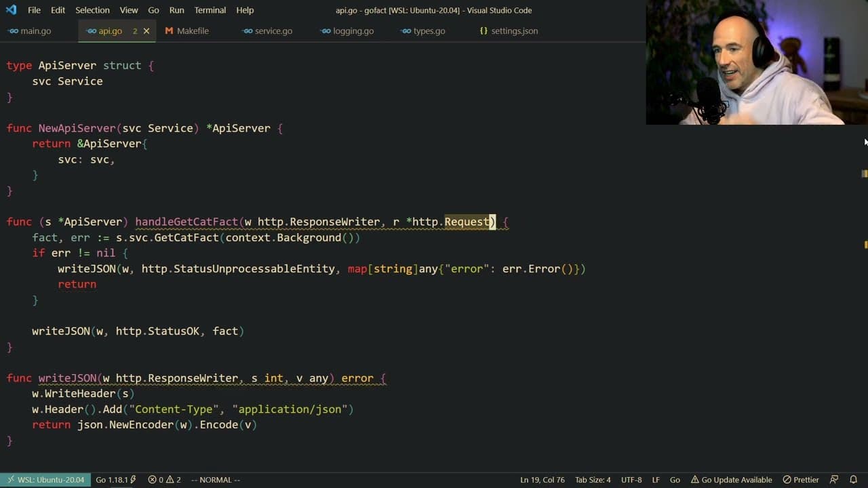Open the Go menu

[153, 10]
